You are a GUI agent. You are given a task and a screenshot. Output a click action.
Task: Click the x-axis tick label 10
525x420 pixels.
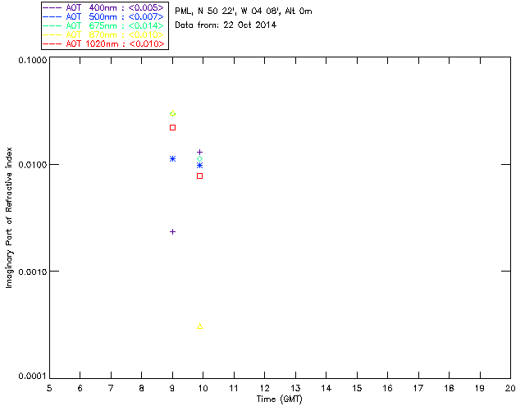click(x=203, y=388)
